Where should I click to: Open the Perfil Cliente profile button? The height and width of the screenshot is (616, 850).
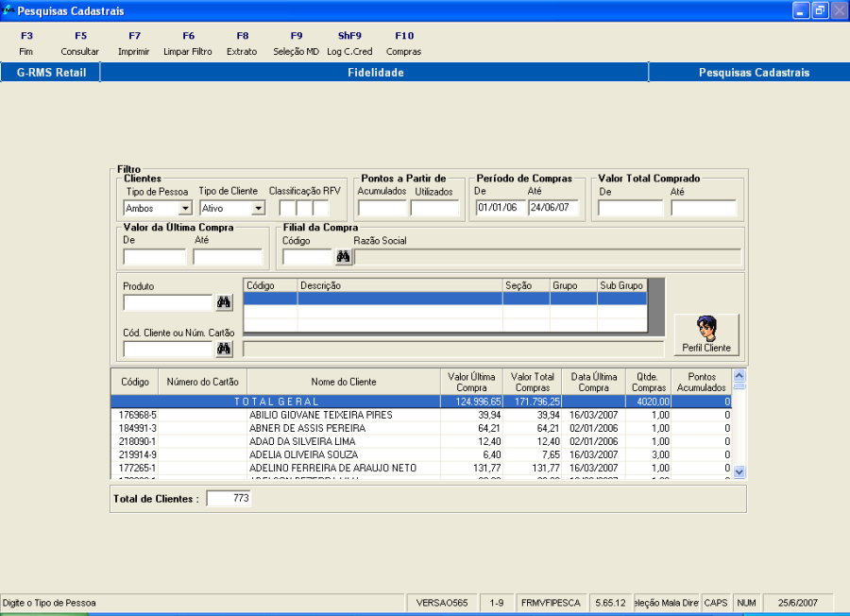(x=705, y=334)
